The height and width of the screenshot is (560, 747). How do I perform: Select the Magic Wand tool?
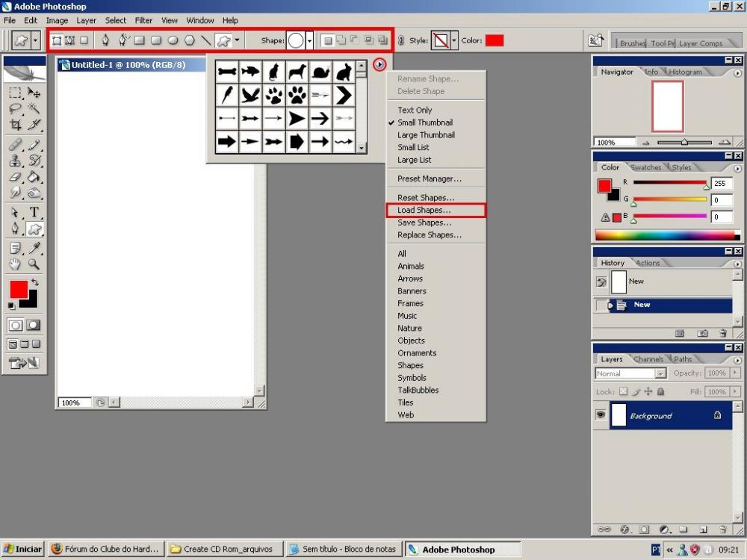pos(34,109)
